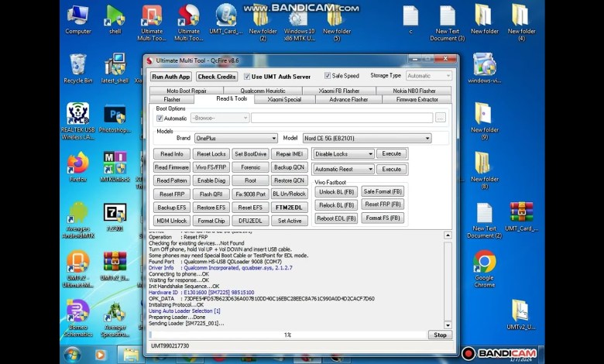Switch to Qualcomm Heuristic tab

click(x=263, y=91)
